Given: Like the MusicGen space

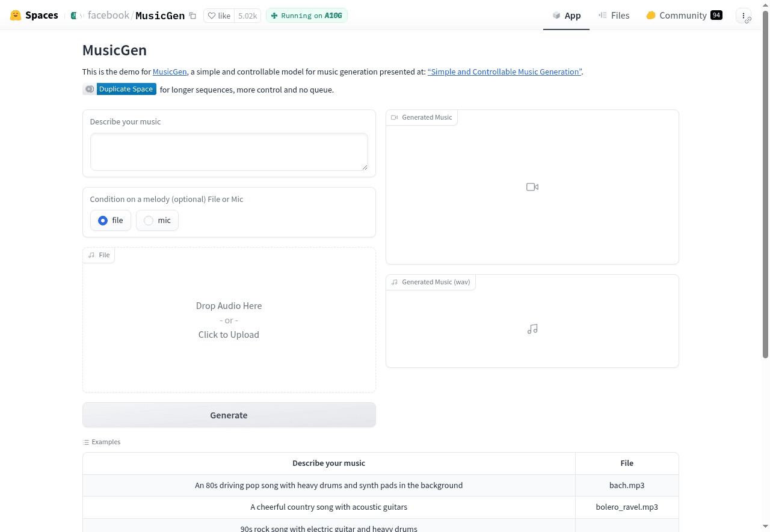Looking at the screenshot, I should click(219, 16).
